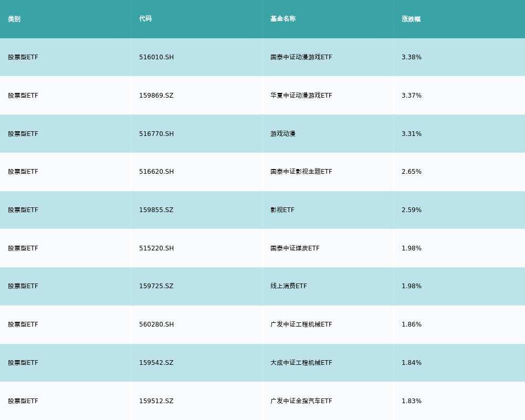Click fund name 国泰中证煤炭ETF
The height and width of the screenshot is (420, 525).
pyautogui.click(x=295, y=248)
